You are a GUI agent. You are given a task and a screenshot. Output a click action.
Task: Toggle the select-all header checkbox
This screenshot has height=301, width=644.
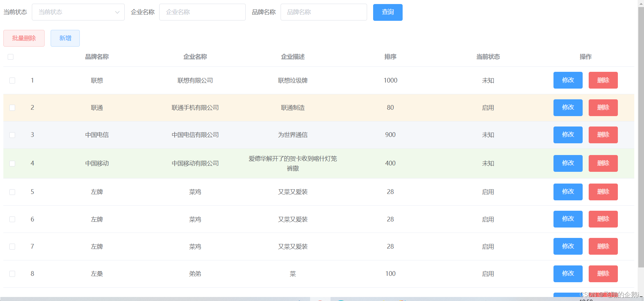point(11,57)
